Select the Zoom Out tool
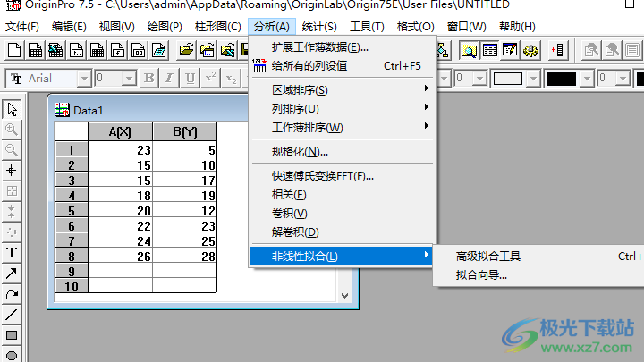Image resolution: width=644 pixels, height=362 pixels. pyautogui.click(x=12, y=150)
